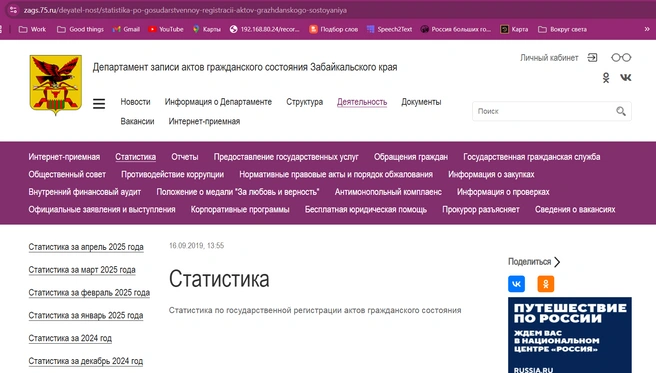Open Обращения граждан link
Image resolution: width=656 pixels, height=373 pixels.
[x=411, y=157]
